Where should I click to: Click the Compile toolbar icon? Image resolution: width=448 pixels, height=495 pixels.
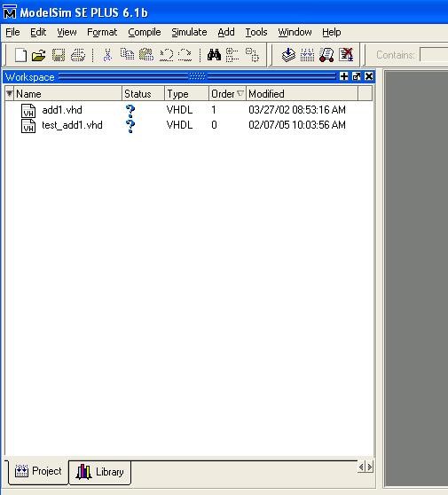point(288,55)
